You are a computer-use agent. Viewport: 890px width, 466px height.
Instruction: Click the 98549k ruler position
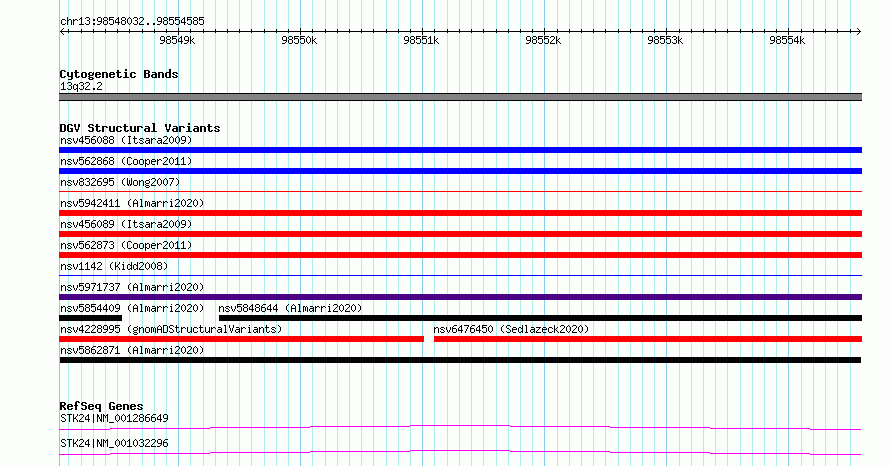(177, 40)
